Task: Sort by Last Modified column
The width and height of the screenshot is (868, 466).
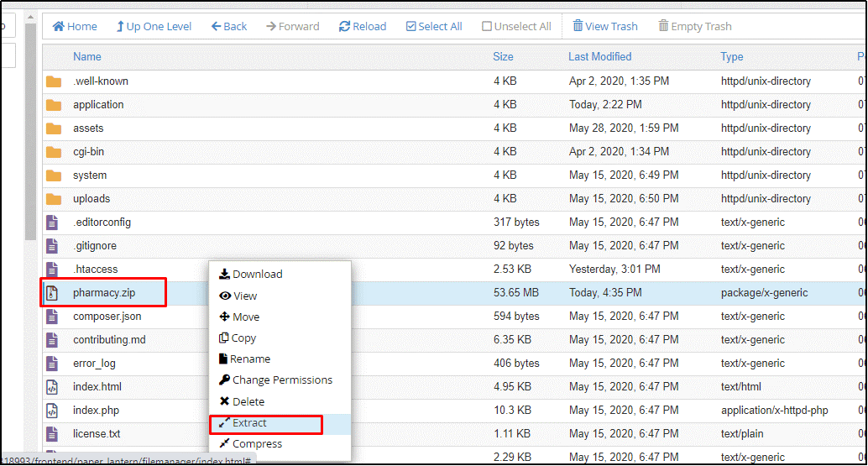Action: (x=599, y=57)
